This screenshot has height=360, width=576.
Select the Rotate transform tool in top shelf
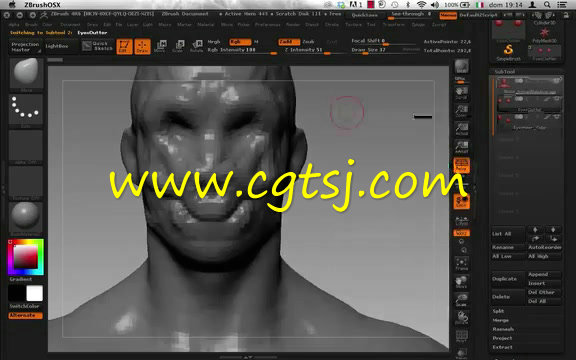point(197,46)
